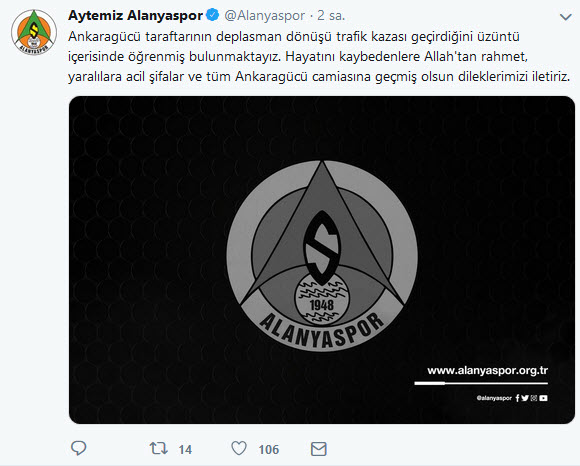Click the Twitter bird icon in the image footer
This screenshot has width=580, height=466.
click(x=525, y=398)
